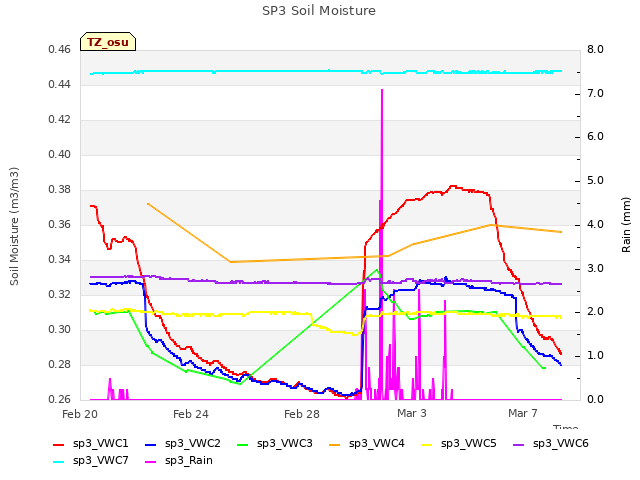Click the Soil Moisture (m3/m3) axis title

14,226
